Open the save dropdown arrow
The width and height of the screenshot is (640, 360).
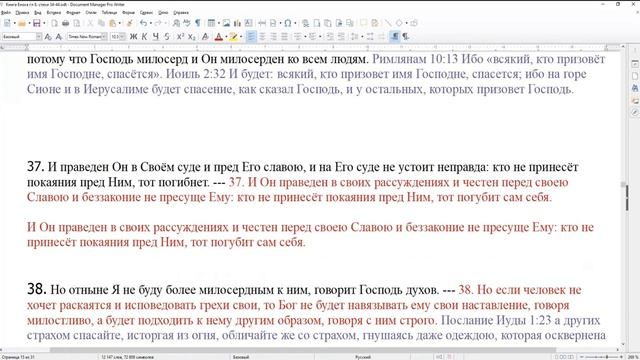pos(44,23)
